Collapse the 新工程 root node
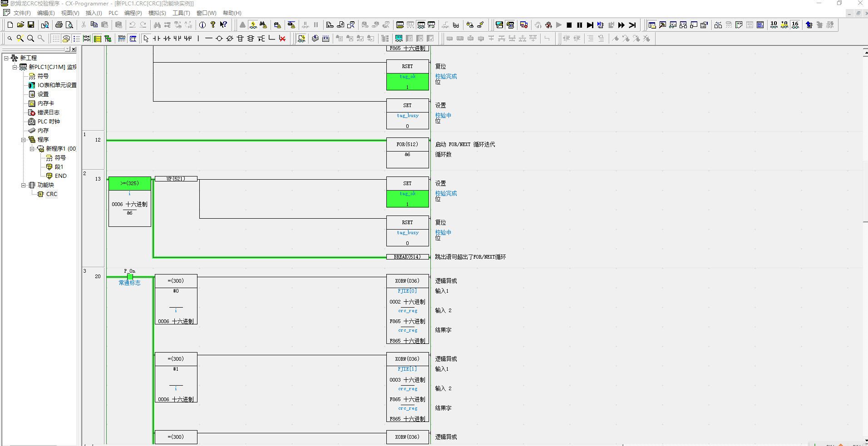868x446 pixels. 6,58
